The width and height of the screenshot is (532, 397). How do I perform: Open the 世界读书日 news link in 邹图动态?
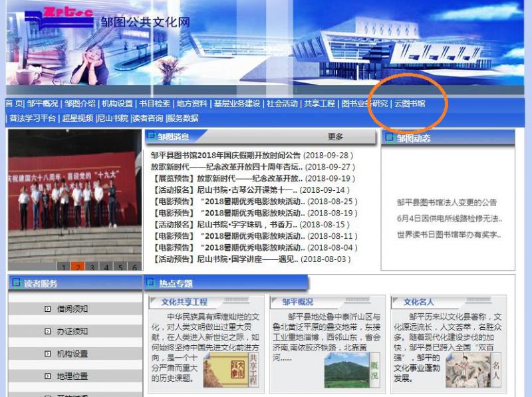(449, 235)
